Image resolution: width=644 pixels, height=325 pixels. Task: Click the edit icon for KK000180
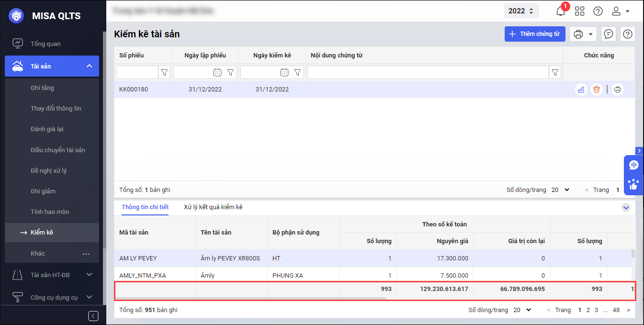point(581,90)
